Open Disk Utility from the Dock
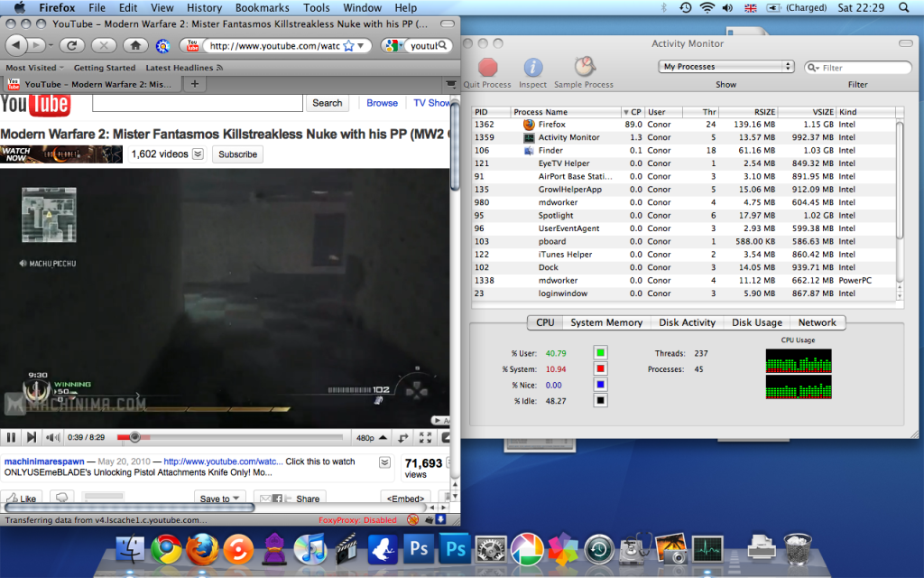This screenshot has width=924, height=578. tap(636, 548)
